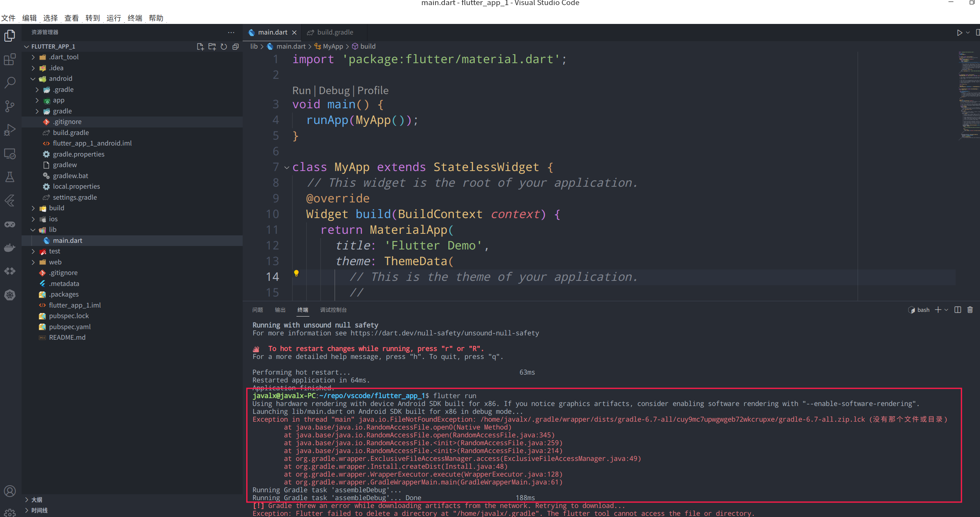Expand the ios folder

click(33, 219)
